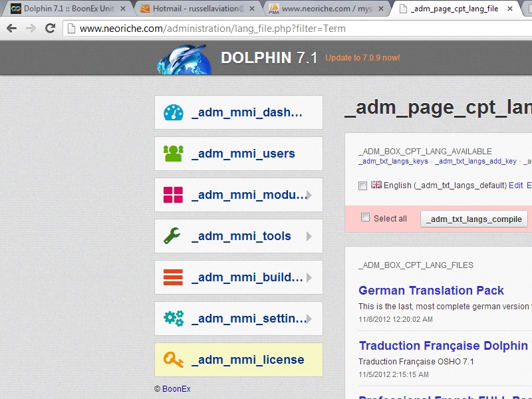Expand the _adm_mmi_modules submenu arrow
The image size is (532, 399).
coord(309,196)
